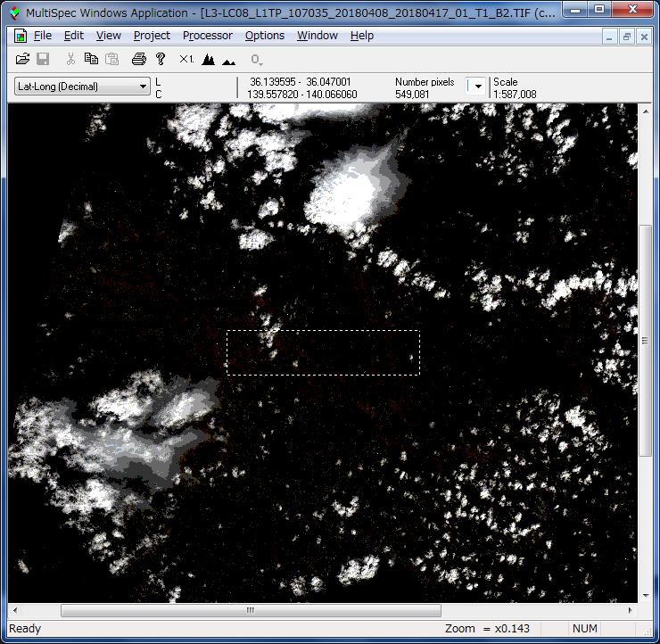Open the Edit menu
Image resolution: width=660 pixels, height=644 pixels.
pos(74,36)
